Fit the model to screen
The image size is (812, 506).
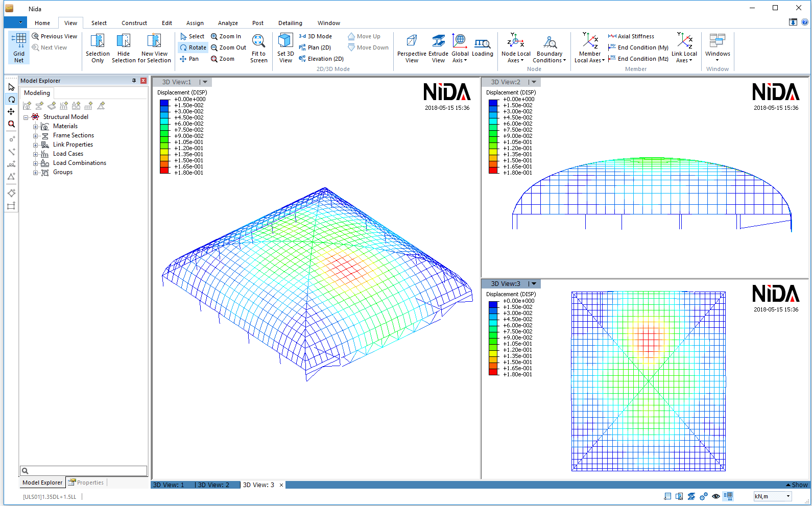click(258, 48)
